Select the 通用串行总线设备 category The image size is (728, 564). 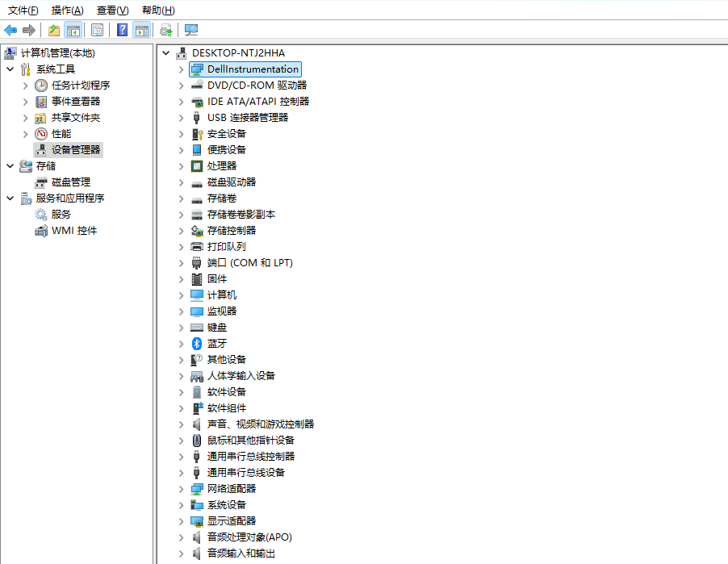click(246, 473)
